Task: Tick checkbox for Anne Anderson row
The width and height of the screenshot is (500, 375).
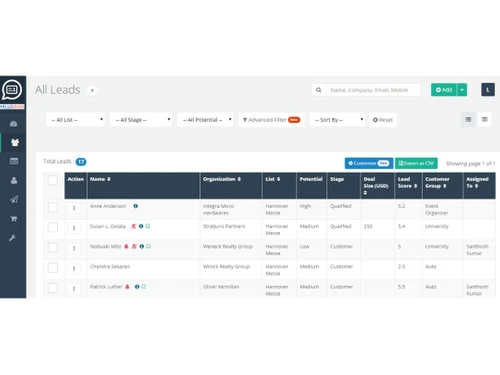Action: [53, 207]
